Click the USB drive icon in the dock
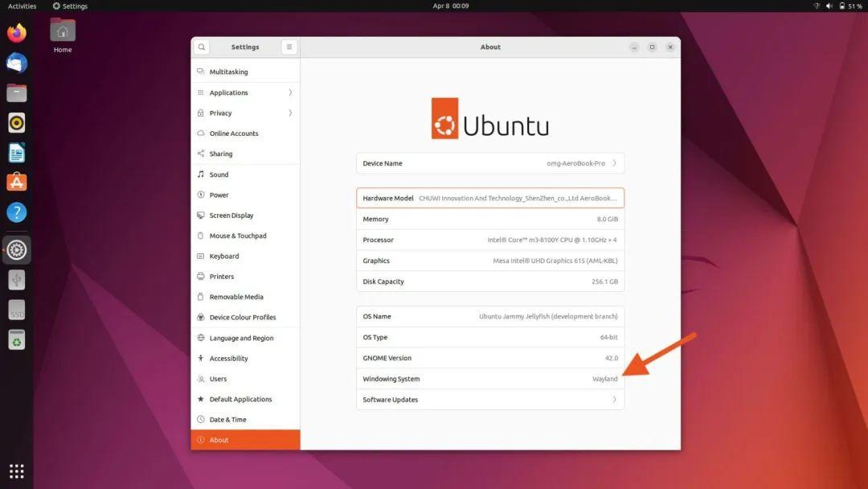This screenshot has height=489, width=868. click(16, 280)
